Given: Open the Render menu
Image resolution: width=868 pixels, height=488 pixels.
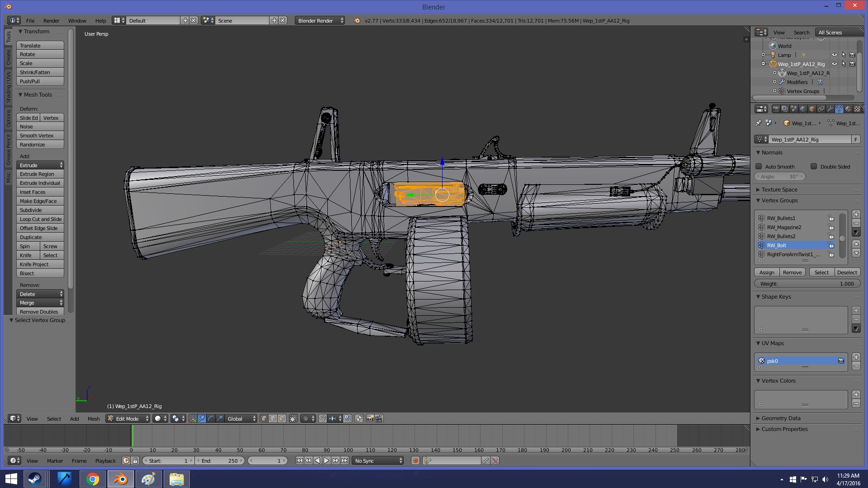Looking at the screenshot, I should pyautogui.click(x=51, y=21).
